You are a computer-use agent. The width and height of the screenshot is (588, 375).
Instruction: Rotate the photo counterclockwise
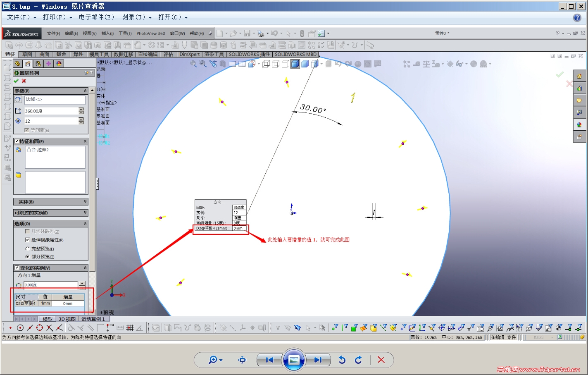point(342,360)
